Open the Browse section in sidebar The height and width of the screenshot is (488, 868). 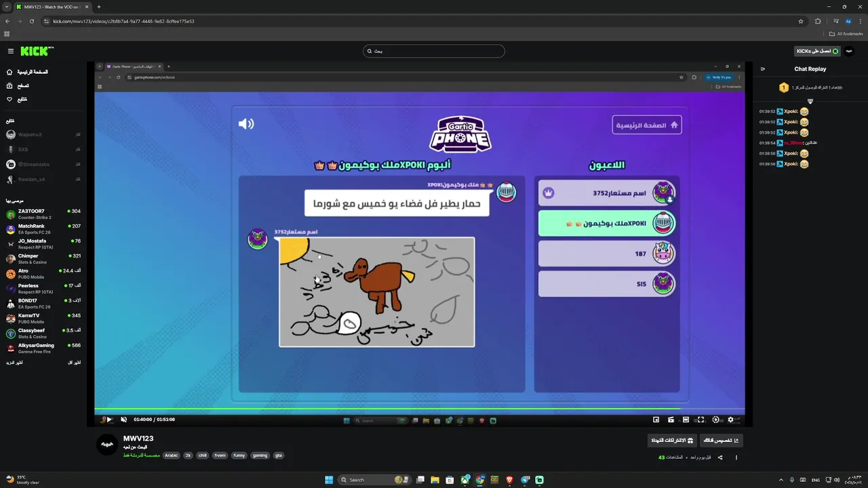(x=18, y=85)
